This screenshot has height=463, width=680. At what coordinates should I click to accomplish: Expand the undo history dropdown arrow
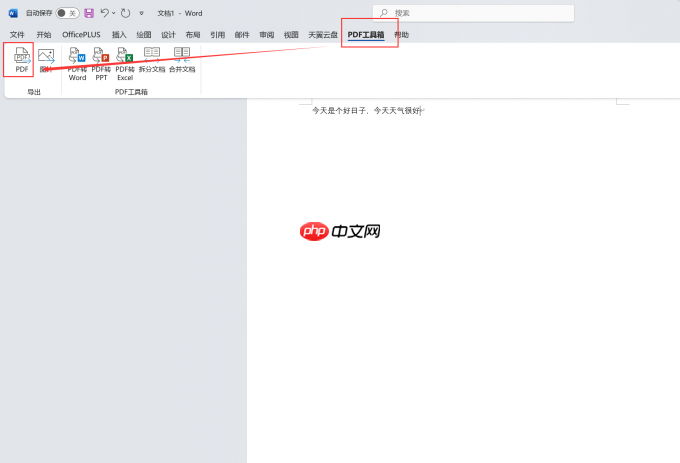point(114,13)
